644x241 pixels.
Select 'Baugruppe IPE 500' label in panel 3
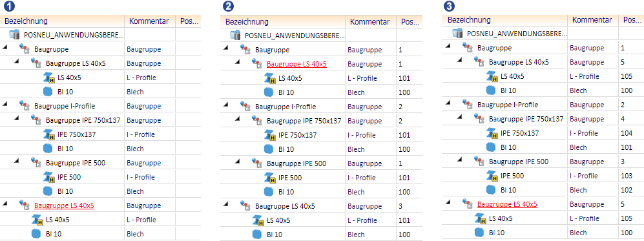click(518, 162)
